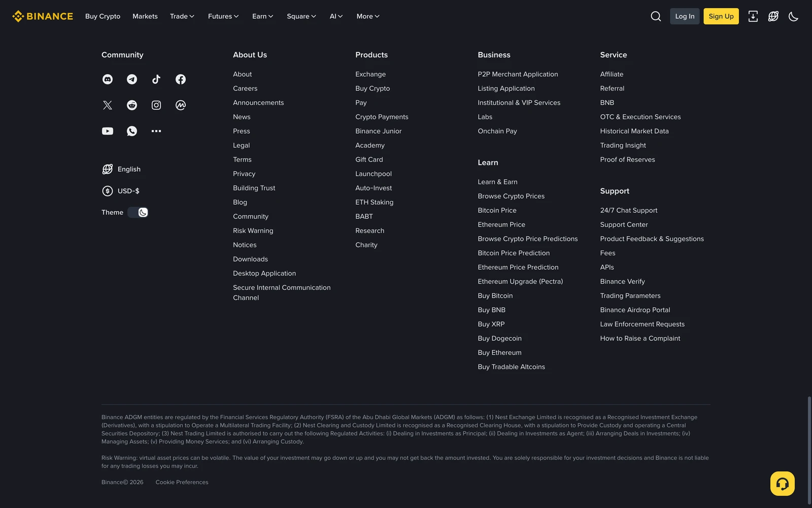This screenshot has height=508, width=812.
Task: Open the Desktop Application link
Action: tap(264, 273)
